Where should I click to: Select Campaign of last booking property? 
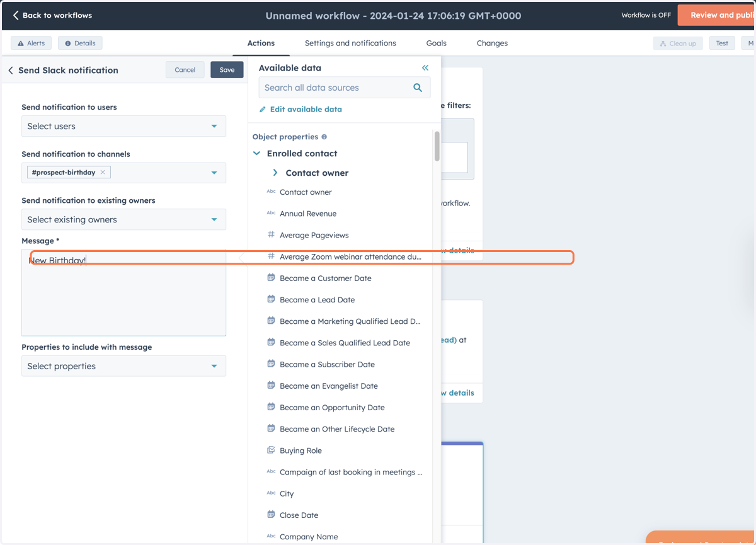pyautogui.click(x=351, y=472)
